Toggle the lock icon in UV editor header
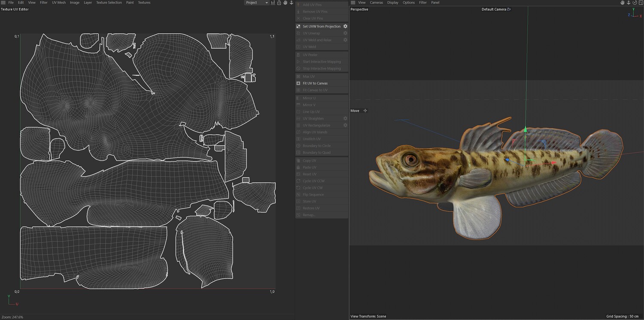 (x=279, y=3)
